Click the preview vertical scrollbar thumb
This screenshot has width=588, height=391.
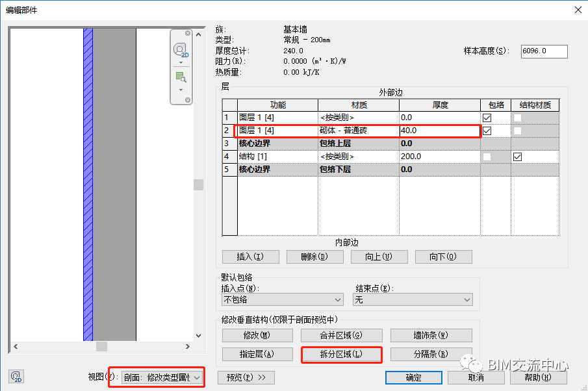(198, 185)
